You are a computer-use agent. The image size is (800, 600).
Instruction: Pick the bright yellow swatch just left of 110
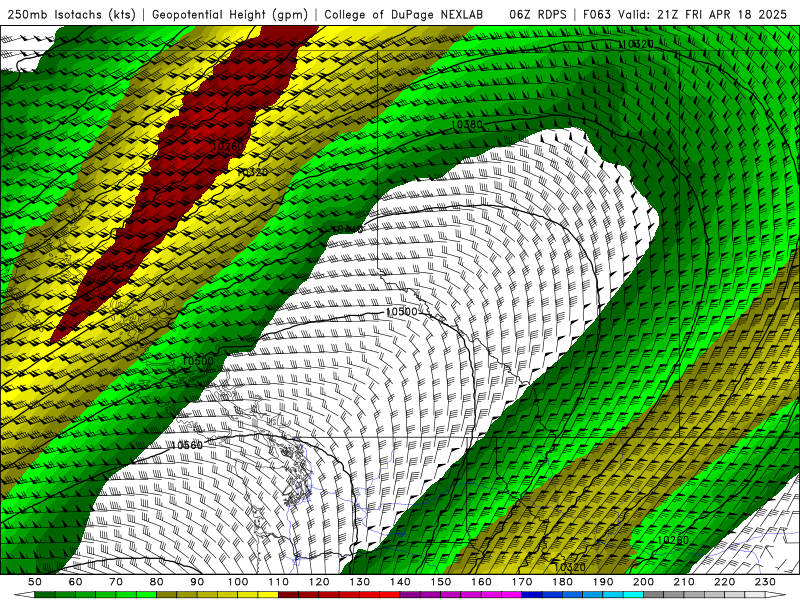(268, 595)
